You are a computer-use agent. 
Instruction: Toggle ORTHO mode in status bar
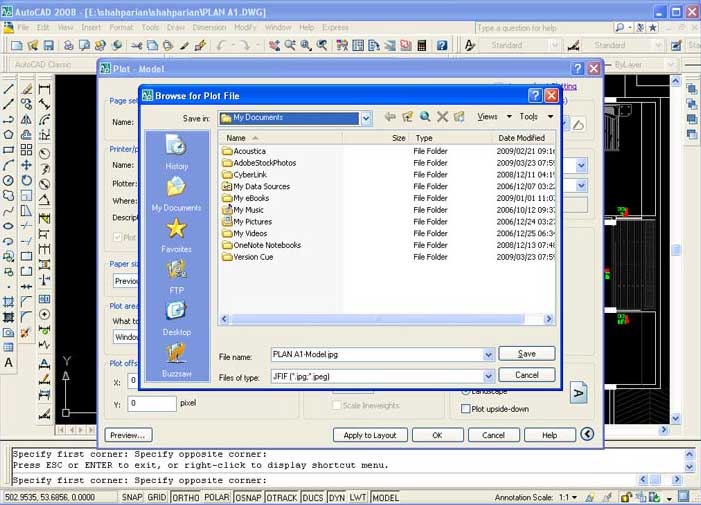pyautogui.click(x=186, y=497)
